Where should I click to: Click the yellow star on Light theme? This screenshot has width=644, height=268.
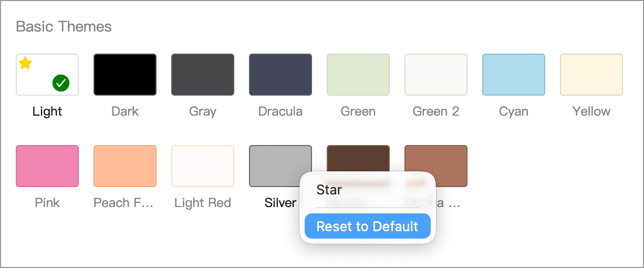point(25,64)
